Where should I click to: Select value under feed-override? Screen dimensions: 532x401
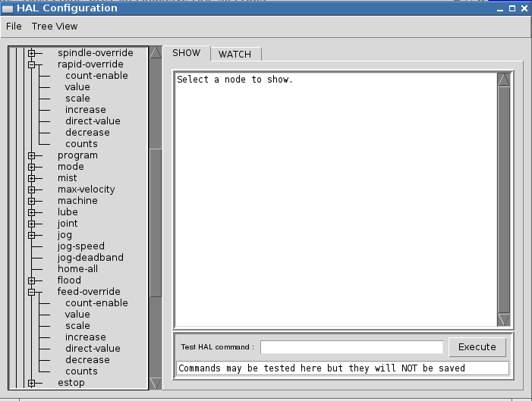pyautogui.click(x=77, y=315)
